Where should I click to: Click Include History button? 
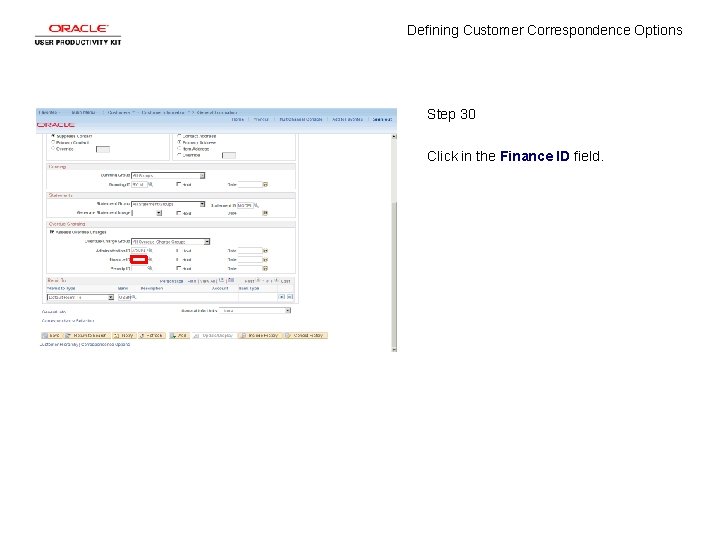[x=260, y=336]
